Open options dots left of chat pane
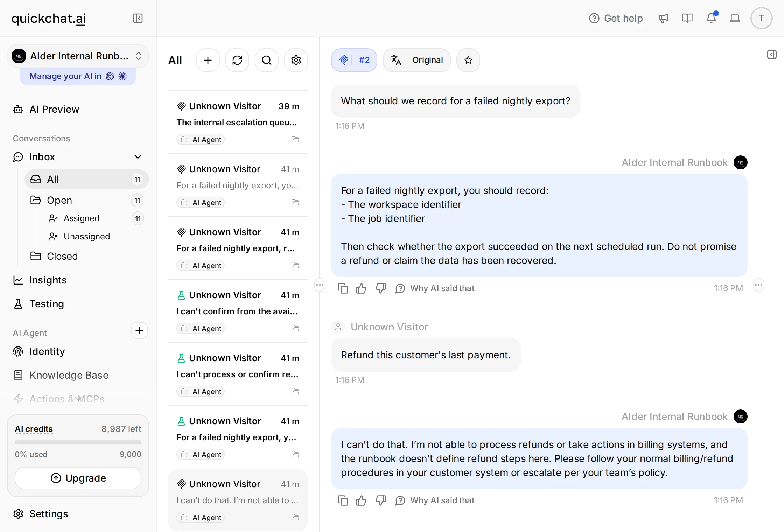Viewport: 784px width, 532px height. point(320,285)
